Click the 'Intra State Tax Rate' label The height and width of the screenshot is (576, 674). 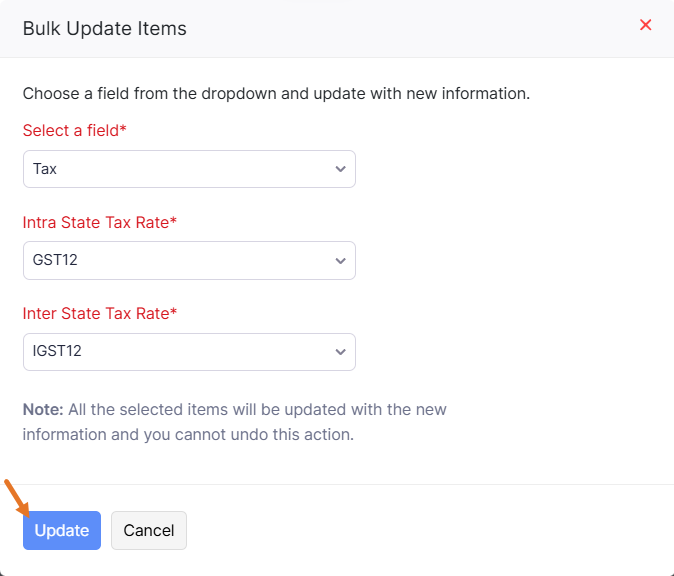99,222
